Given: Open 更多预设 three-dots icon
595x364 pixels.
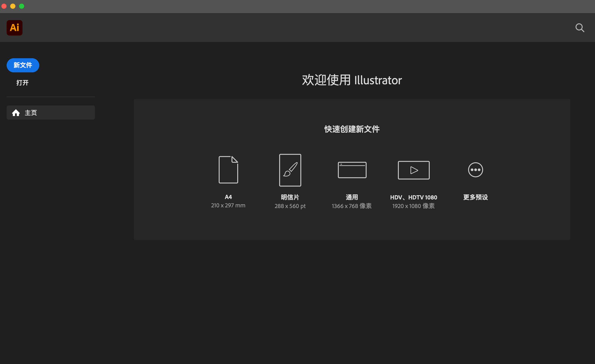Looking at the screenshot, I should [475, 170].
